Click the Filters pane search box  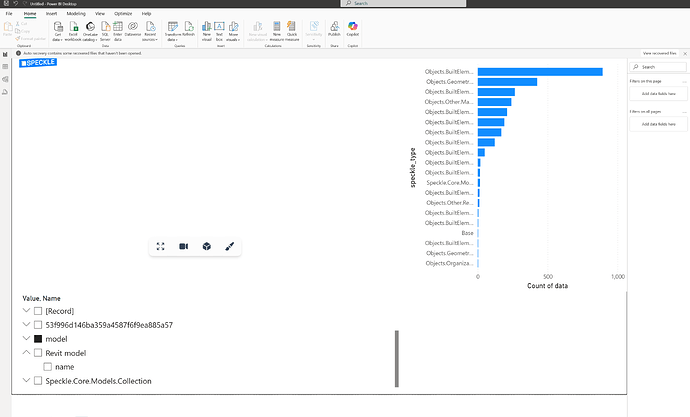[x=658, y=67]
